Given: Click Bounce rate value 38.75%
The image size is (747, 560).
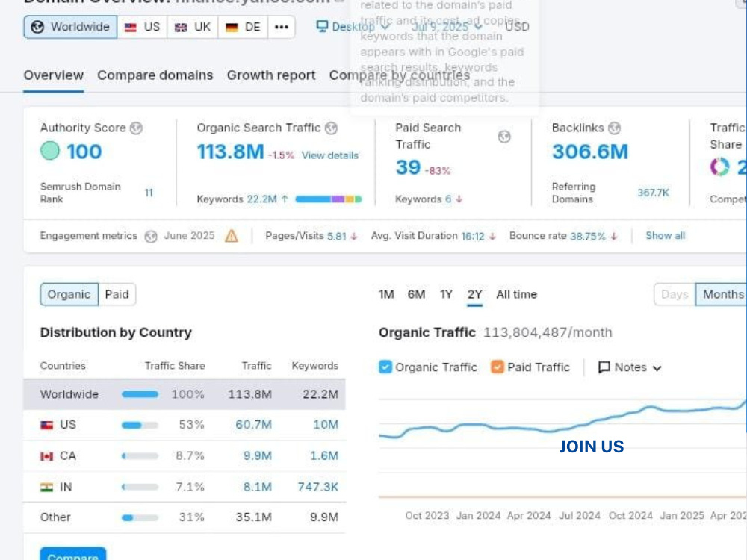Looking at the screenshot, I should [588, 236].
